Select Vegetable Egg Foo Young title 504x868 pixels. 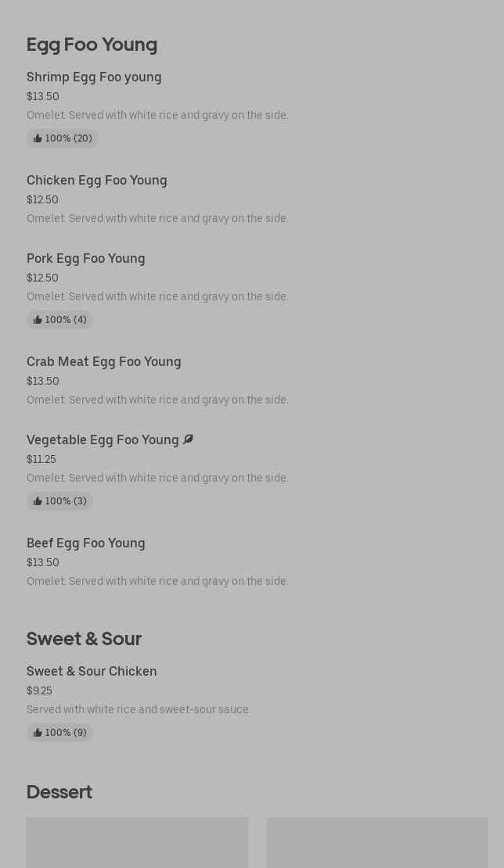103,439
